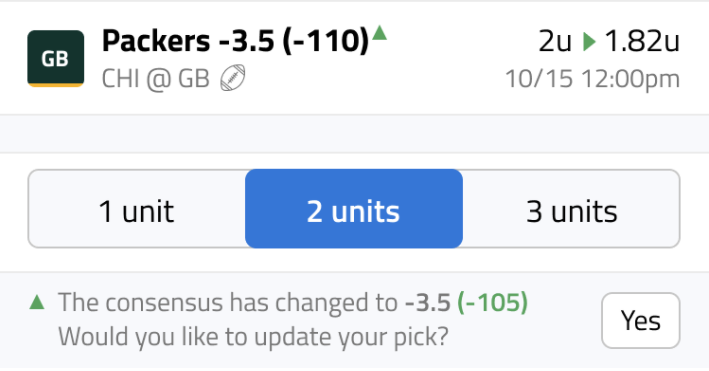709x371 pixels.
Task: Click 'Would you like to update your pick?' text
Action: (253, 337)
